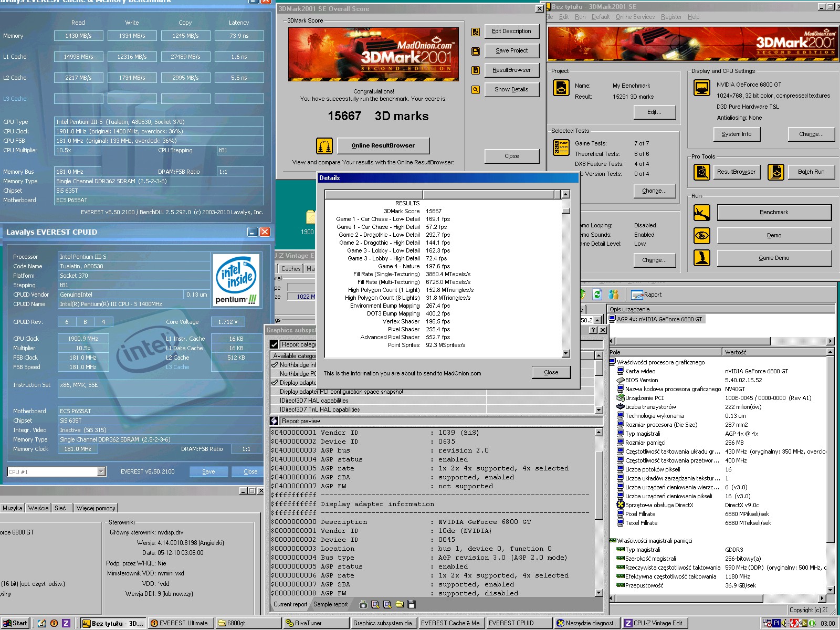This screenshot has width=840, height=630.
Task: Click the orange EVEREST quick launch icon
Action: [54, 623]
